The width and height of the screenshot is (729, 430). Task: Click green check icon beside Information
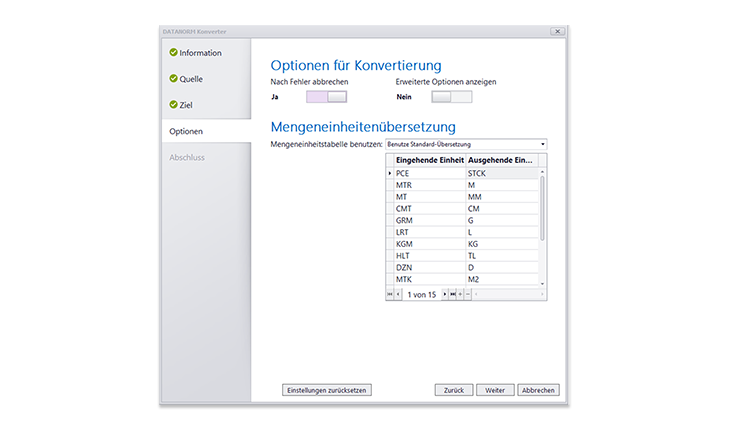[x=173, y=52]
